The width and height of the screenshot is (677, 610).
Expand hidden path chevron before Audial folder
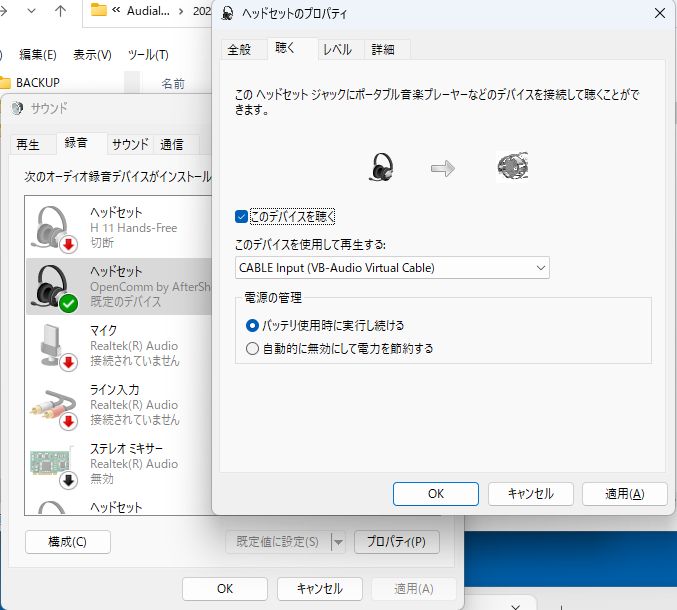point(116,10)
